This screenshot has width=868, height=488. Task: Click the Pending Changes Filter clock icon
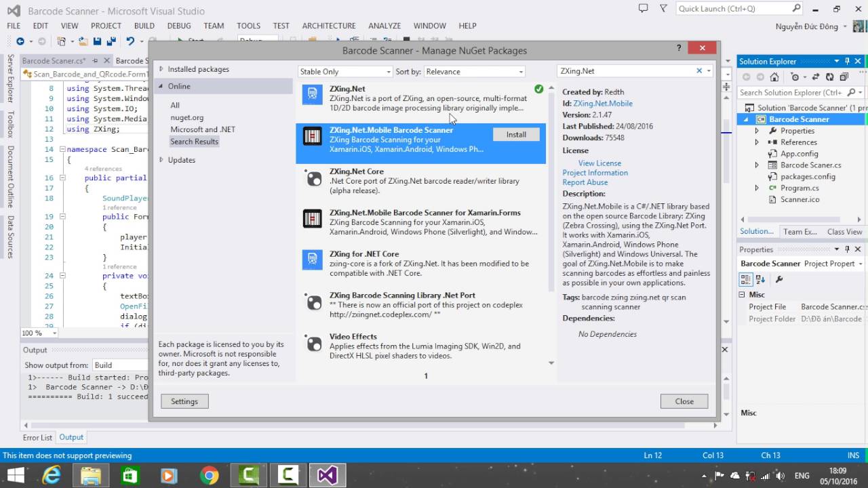click(x=795, y=77)
